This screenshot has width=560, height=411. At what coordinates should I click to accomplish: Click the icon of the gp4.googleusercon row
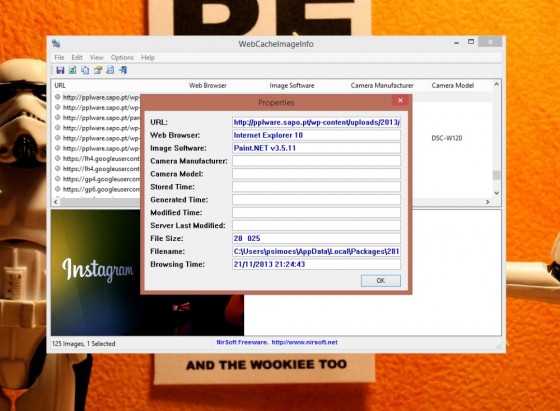[x=58, y=179]
